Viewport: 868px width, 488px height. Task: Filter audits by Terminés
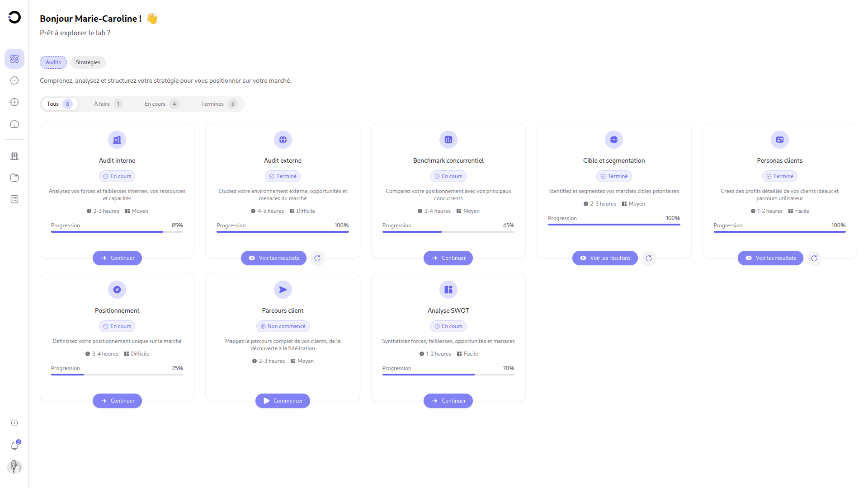click(219, 104)
